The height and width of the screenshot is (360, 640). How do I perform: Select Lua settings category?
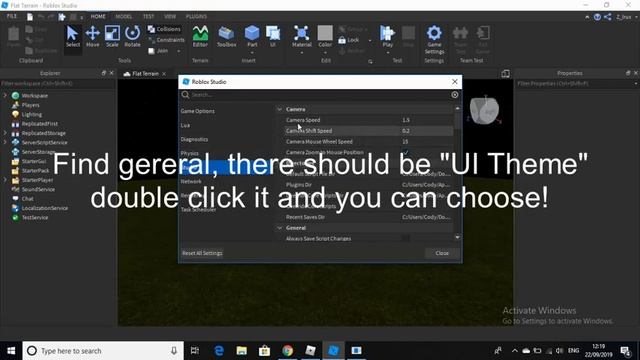coord(185,125)
